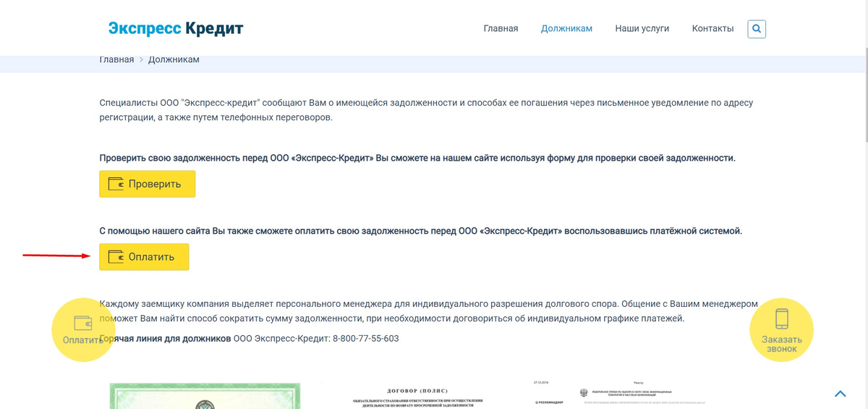Select Должникам in the top navigation
Screen dimensions: 868x409
(x=566, y=29)
